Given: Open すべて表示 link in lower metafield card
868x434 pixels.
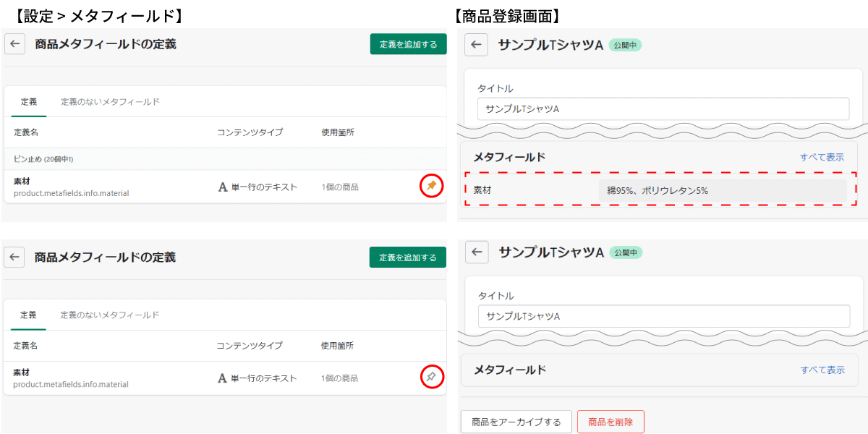Looking at the screenshot, I should (822, 370).
